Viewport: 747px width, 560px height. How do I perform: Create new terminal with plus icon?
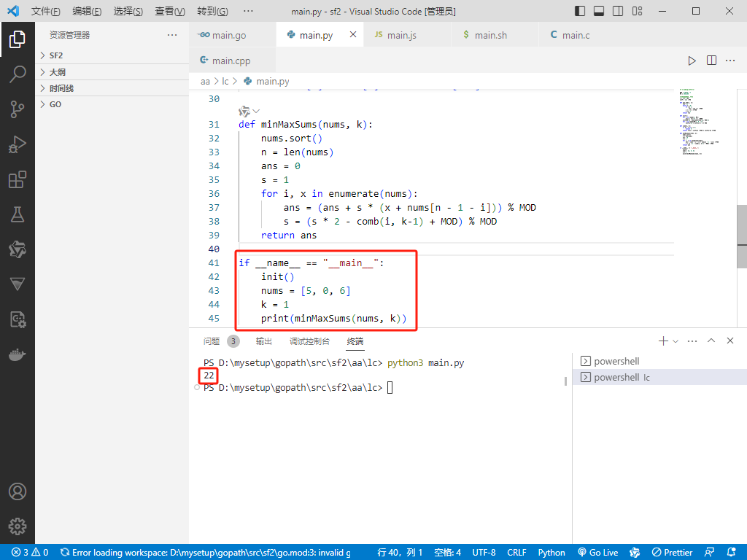tap(663, 341)
